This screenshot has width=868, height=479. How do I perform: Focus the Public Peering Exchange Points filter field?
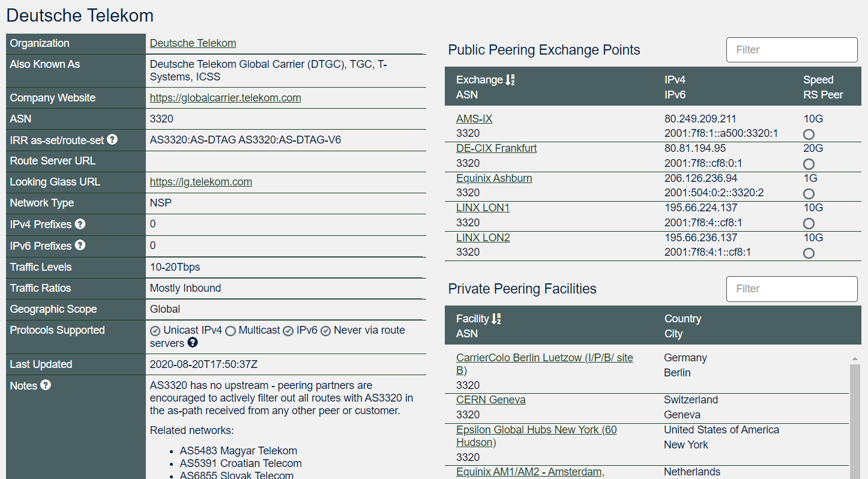792,50
